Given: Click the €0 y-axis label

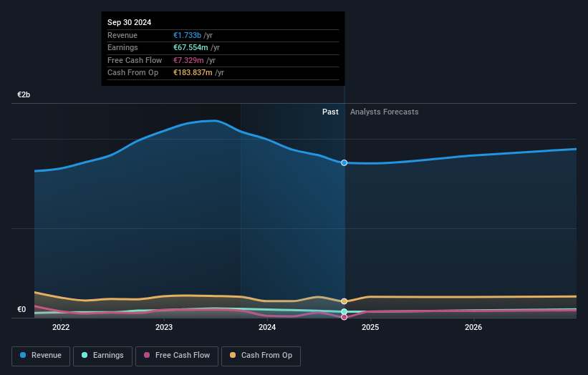Looking at the screenshot, I should click(21, 309).
